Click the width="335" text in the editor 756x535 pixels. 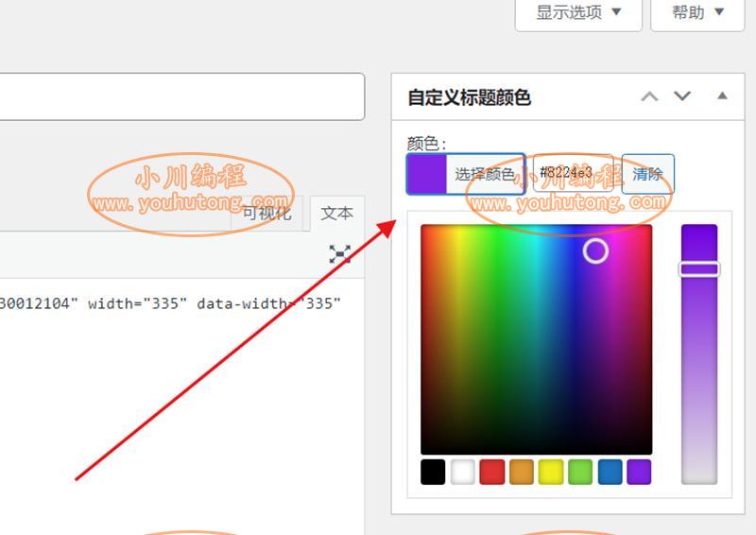pos(137,303)
